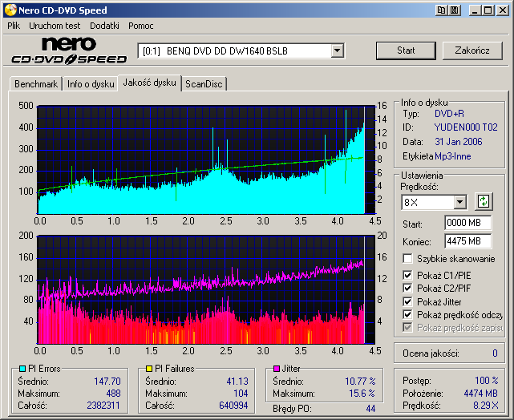This screenshot has height=420, width=514.
Task: Click the Start button
Action: pyautogui.click(x=406, y=50)
